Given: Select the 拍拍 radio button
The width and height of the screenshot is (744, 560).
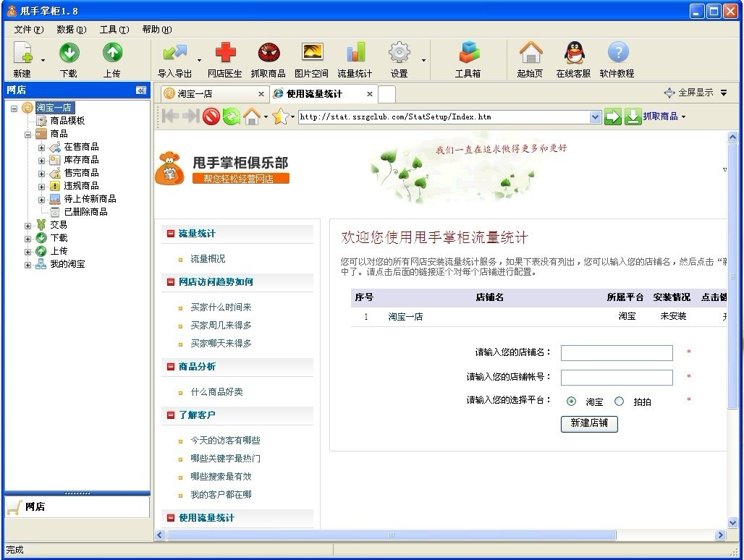Looking at the screenshot, I should [620, 401].
